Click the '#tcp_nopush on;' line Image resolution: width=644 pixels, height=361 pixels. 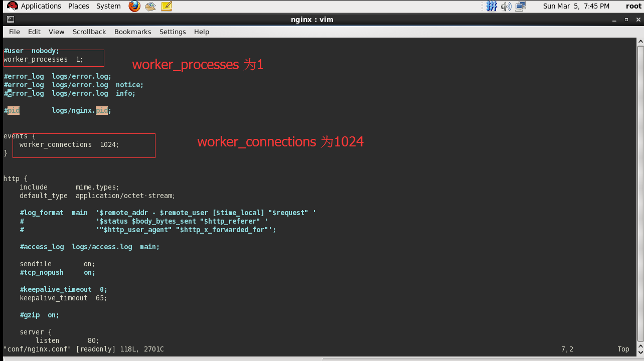(x=58, y=272)
